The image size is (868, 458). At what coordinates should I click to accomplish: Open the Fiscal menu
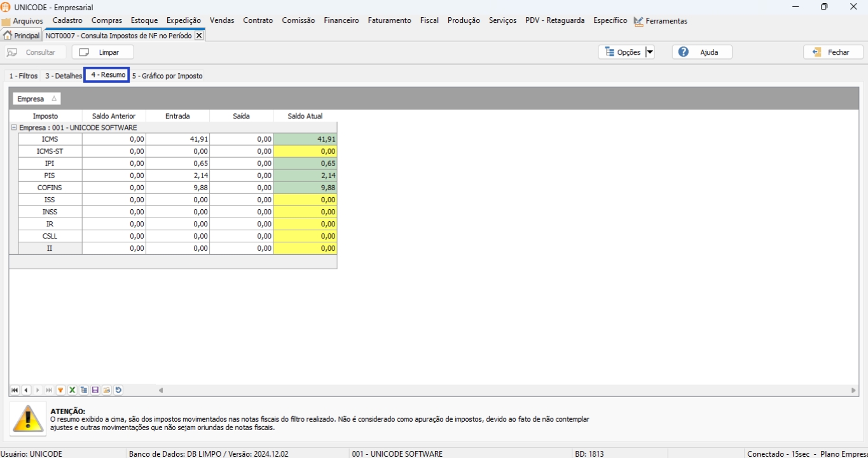click(429, 20)
